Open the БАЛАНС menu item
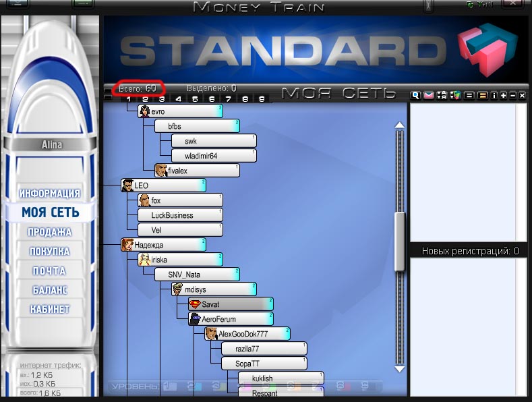The width and height of the screenshot is (532, 402). click(x=50, y=290)
